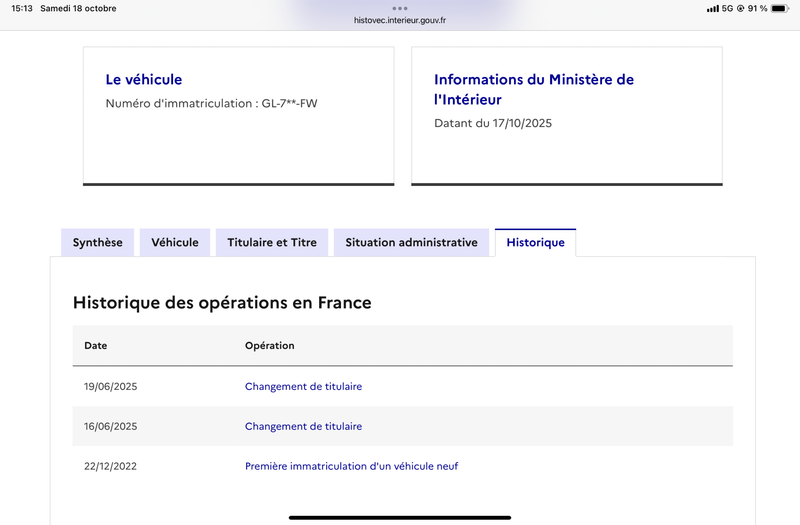Tap the battery icon in status bar

[x=779, y=8]
